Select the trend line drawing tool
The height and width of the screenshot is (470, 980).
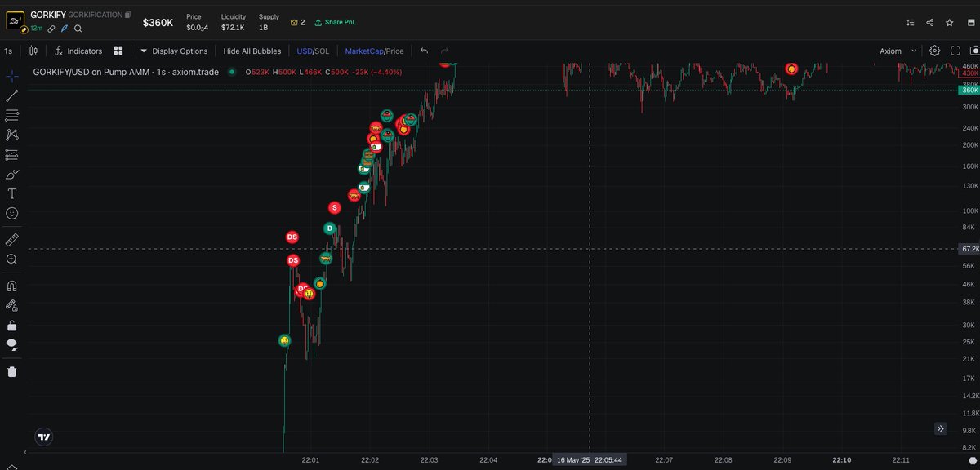coord(12,95)
